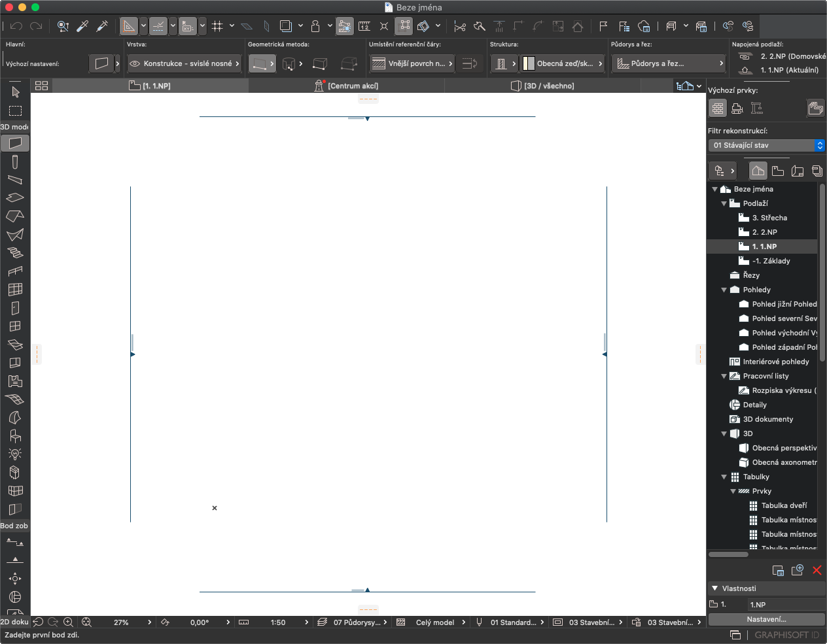The height and width of the screenshot is (644, 827).
Task: Toggle the flip reference line button
Action: coord(470,63)
